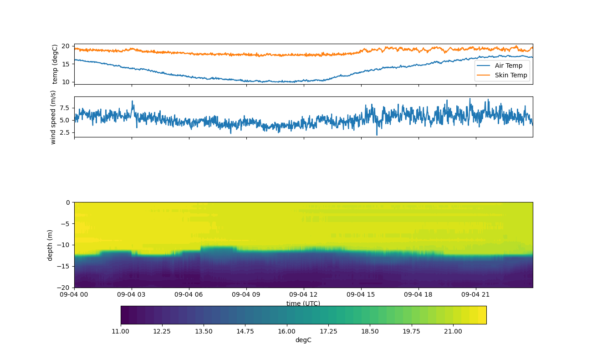Click the 7.5 wind speed tick label
This screenshot has width=592, height=364.
tap(63, 108)
